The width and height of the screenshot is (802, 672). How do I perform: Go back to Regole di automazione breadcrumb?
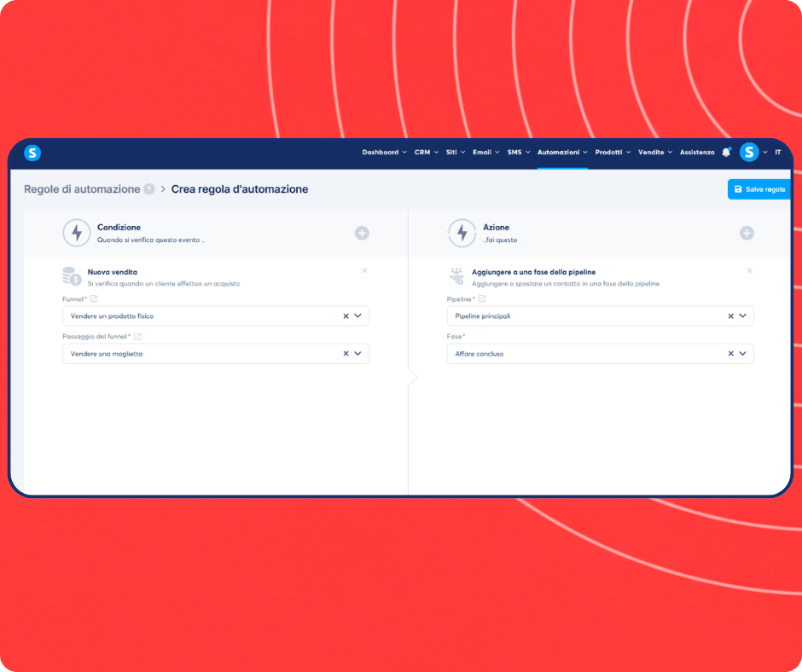[x=82, y=189]
